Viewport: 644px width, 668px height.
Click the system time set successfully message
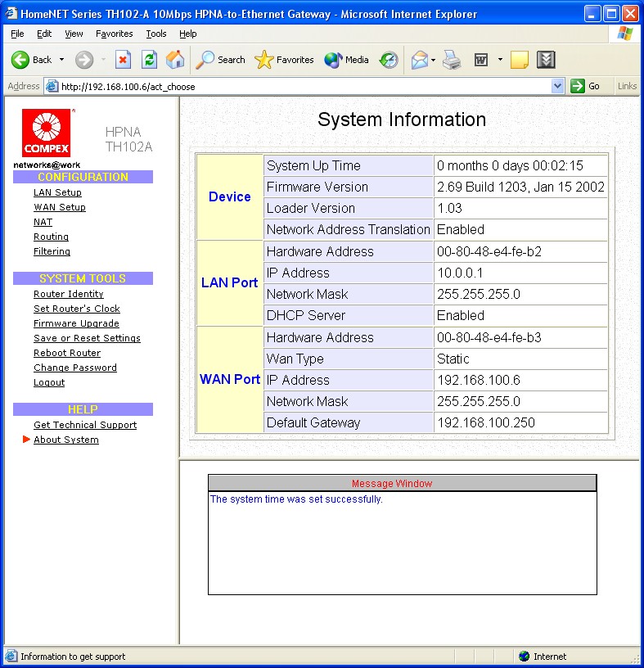[296, 499]
